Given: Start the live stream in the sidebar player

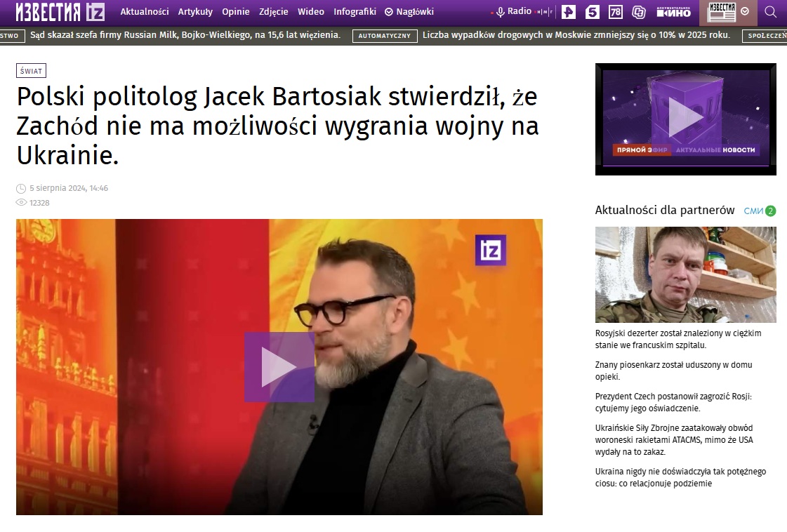Looking at the screenshot, I should click(x=685, y=117).
